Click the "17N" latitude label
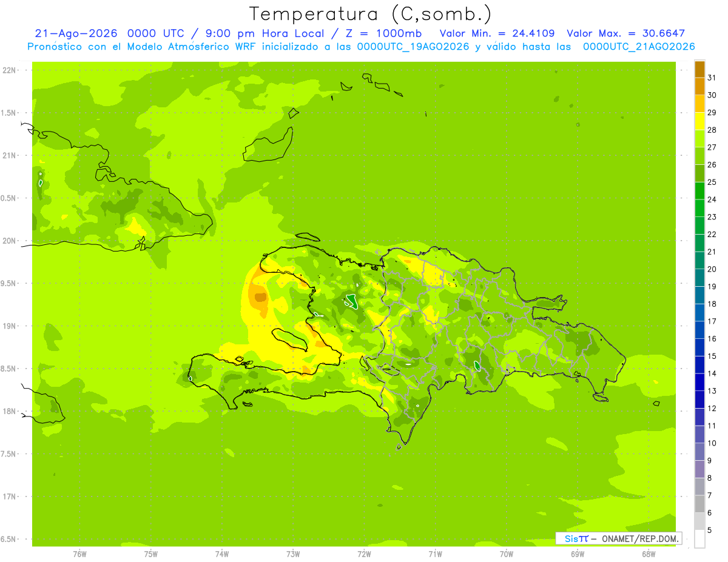The width and height of the screenshot is (728, 562). [9, 497]
